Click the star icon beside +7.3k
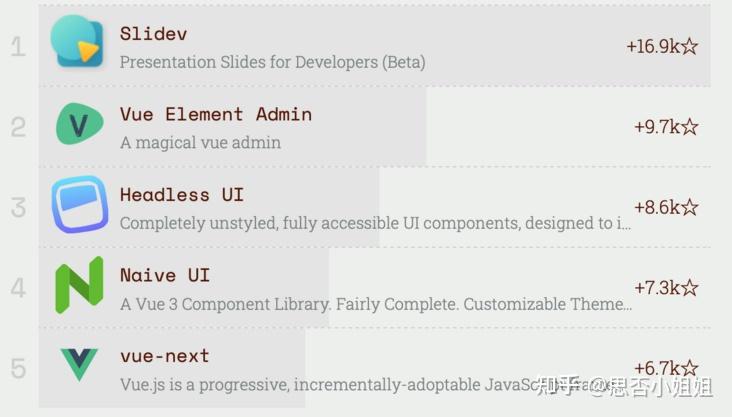The width and height of the screenshot is (732, 417). click(x=690, y=288)
